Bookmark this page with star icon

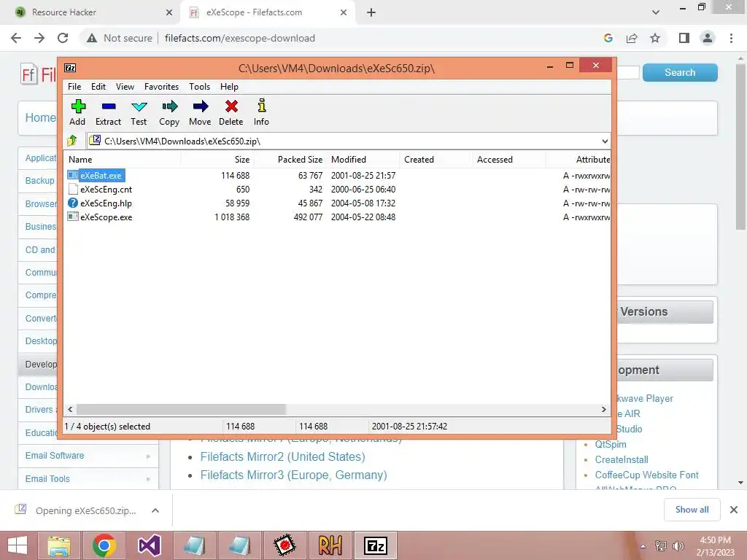tap(655, 38)
